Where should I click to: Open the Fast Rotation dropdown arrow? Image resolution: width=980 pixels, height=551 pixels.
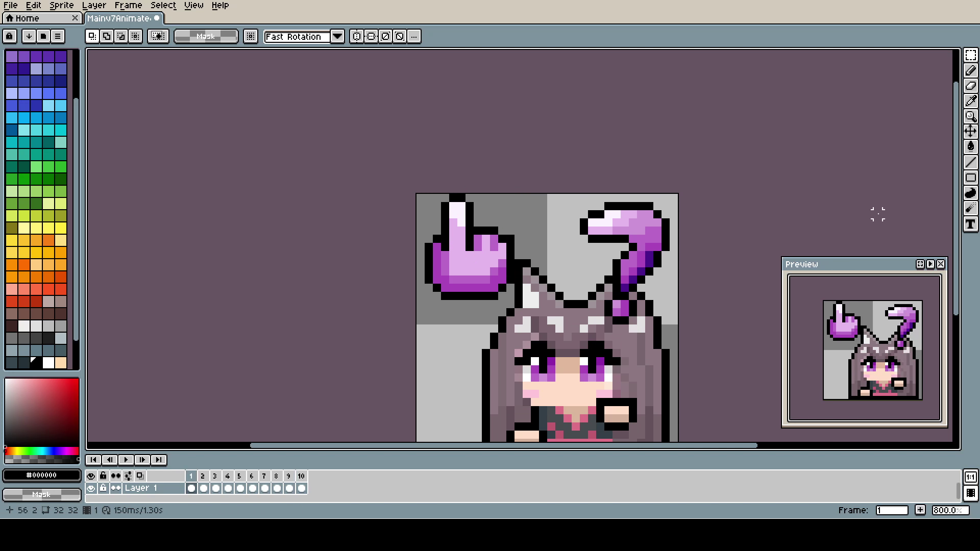click(337, 36)
